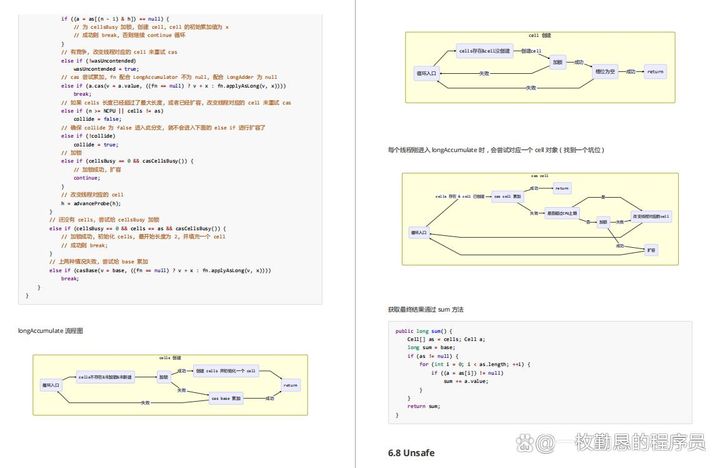Click the 'else if (cellsBusy == 0 && casCellsBusy())' line
Screen dimensions: 720x468
[127, 161]
